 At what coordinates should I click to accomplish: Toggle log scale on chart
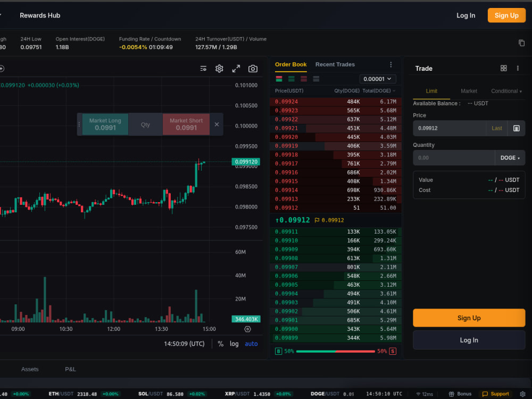tap(234, 344)
